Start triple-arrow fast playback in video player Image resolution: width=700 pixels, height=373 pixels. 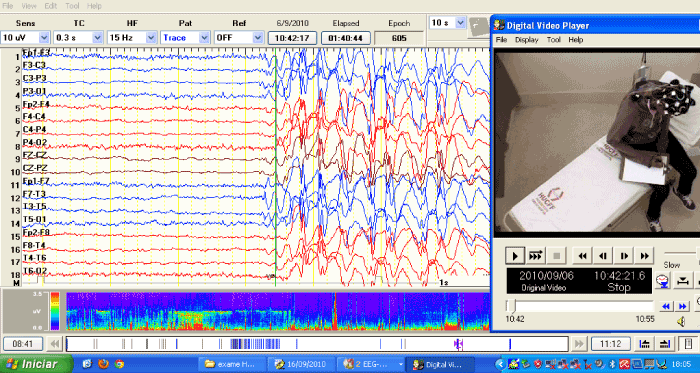(535, 256)
